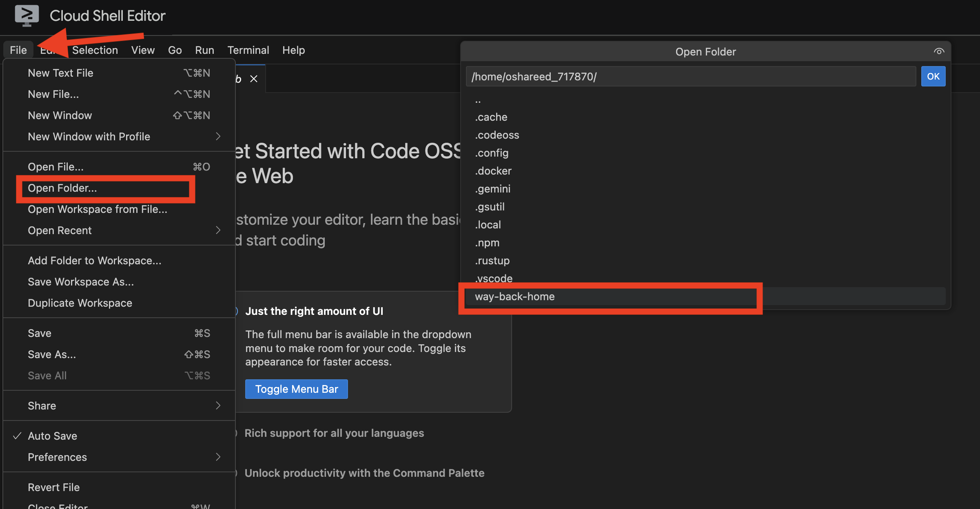Choose Save As... menu item
The width and height of the screenshot is (980, 509).
[x=52, y=354]
